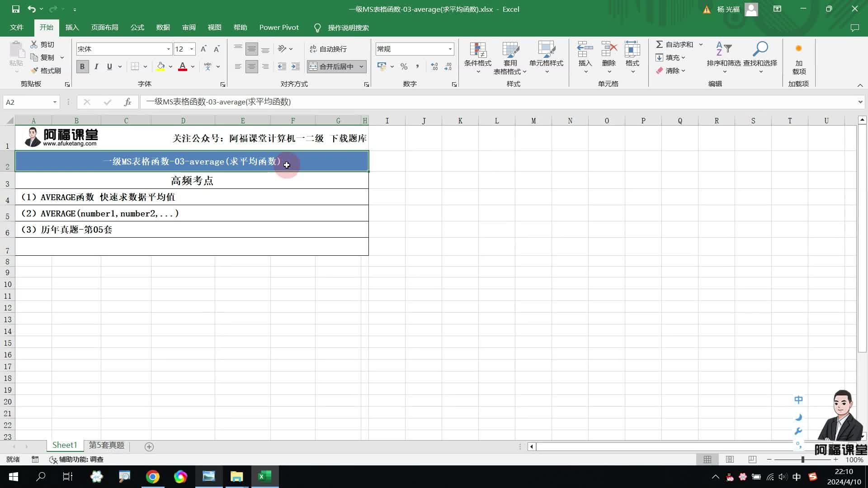The image size is (868, 488).
Task: Decrease indent in alignment group
Action: (282, 66)
